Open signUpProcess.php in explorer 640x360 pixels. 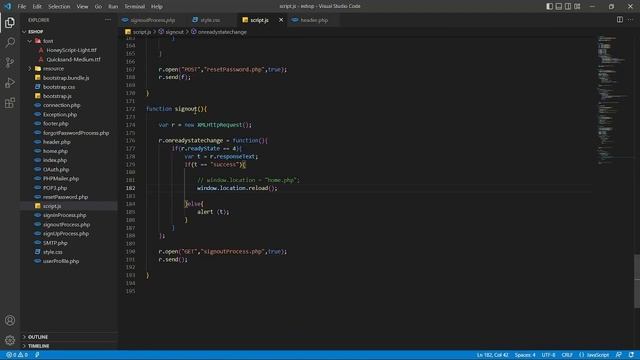pyautogui.click(x=66, y=233)
